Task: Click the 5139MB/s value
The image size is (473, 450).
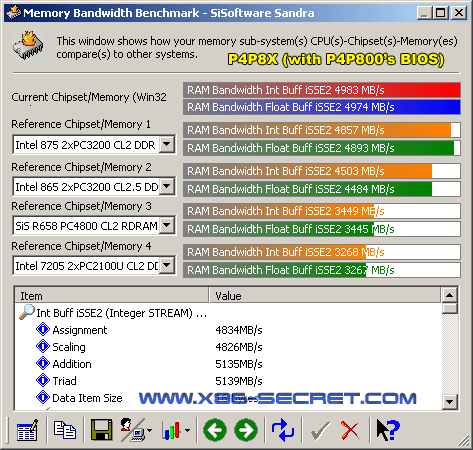Action: coord(239,381)
